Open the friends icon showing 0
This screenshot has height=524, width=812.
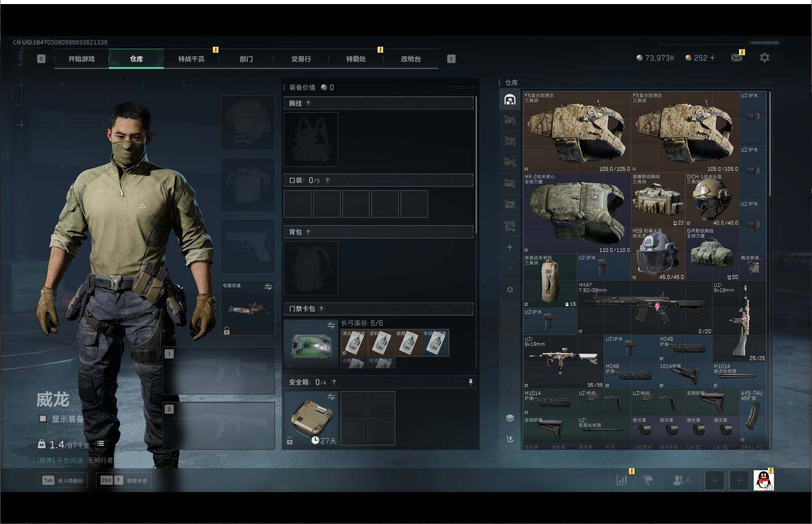click(x=680, y=480)
